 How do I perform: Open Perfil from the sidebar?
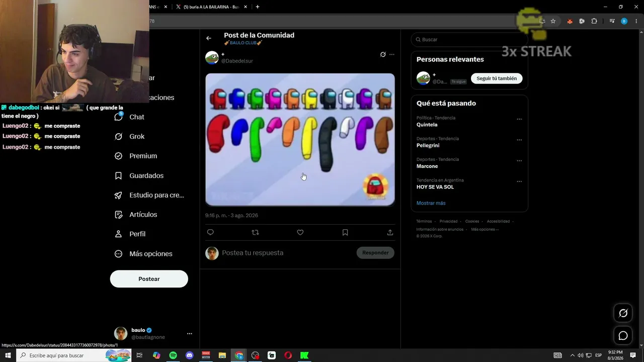(x=130, y=234)
